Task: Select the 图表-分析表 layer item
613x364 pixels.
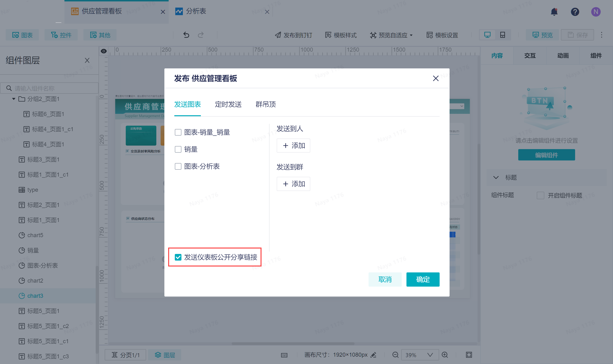Action: tap(48, 265)
